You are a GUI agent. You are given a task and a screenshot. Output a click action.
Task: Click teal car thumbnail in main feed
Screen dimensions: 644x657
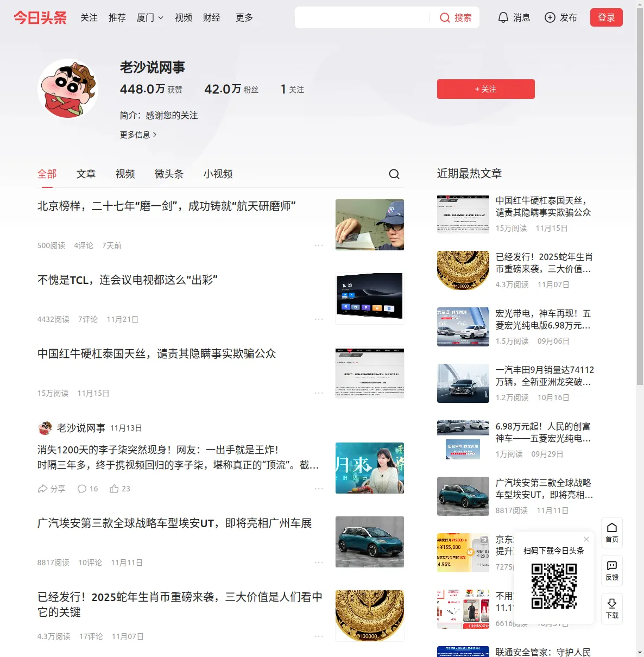click(370, 542)
